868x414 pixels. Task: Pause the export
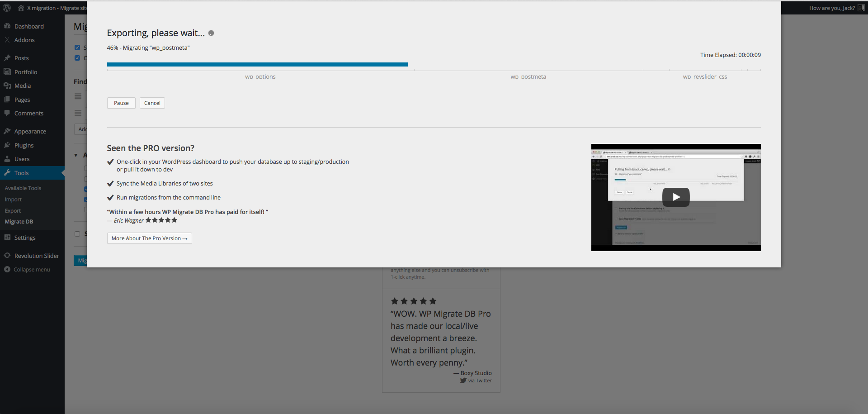121,103
